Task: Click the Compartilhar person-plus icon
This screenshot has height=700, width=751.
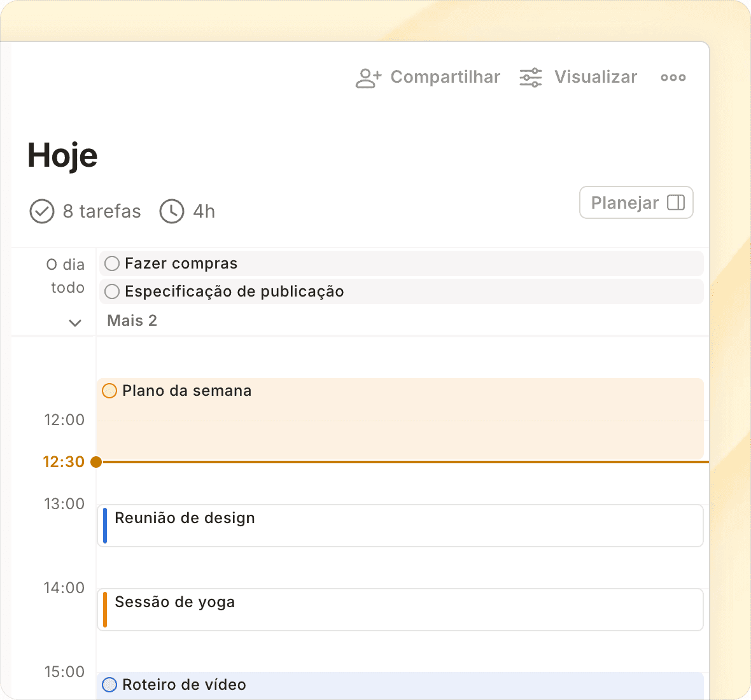Action: [x=368, y=78]
